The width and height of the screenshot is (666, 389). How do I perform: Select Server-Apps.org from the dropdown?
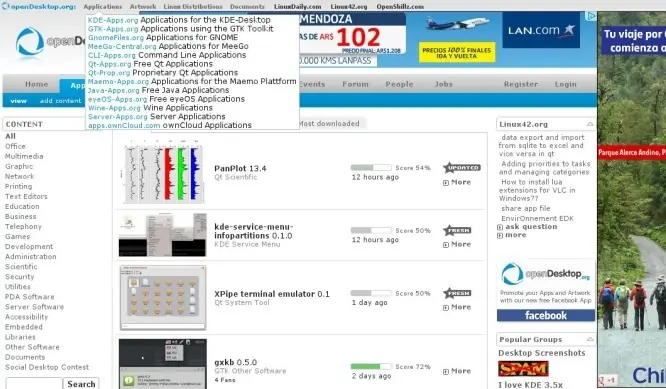click(118, 116)
